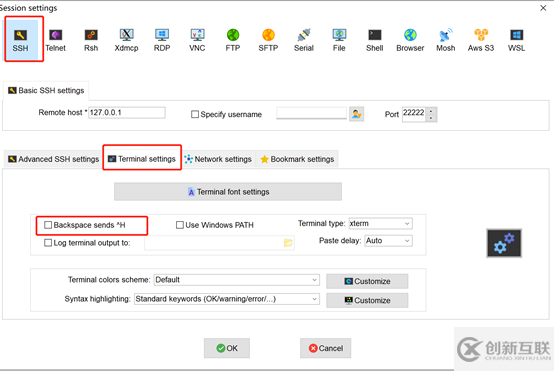
Task: Switch to Basic SSH settings tab
Action: [x=46, y=90]
